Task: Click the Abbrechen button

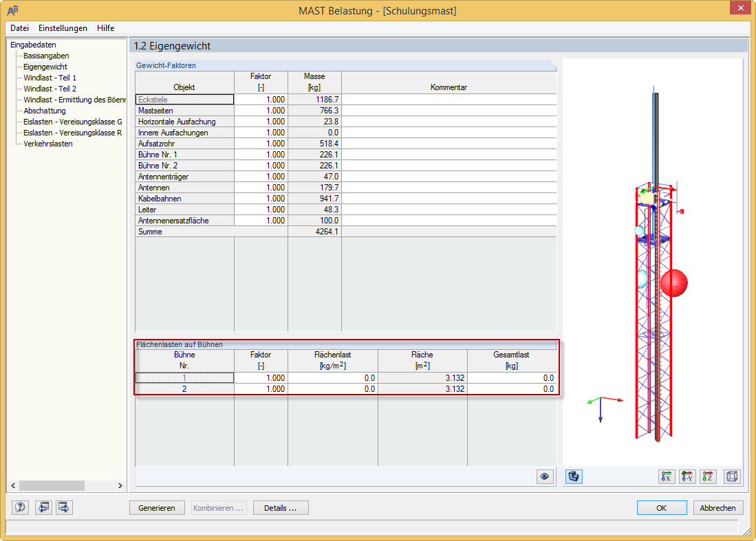Action: click(718, 508)
